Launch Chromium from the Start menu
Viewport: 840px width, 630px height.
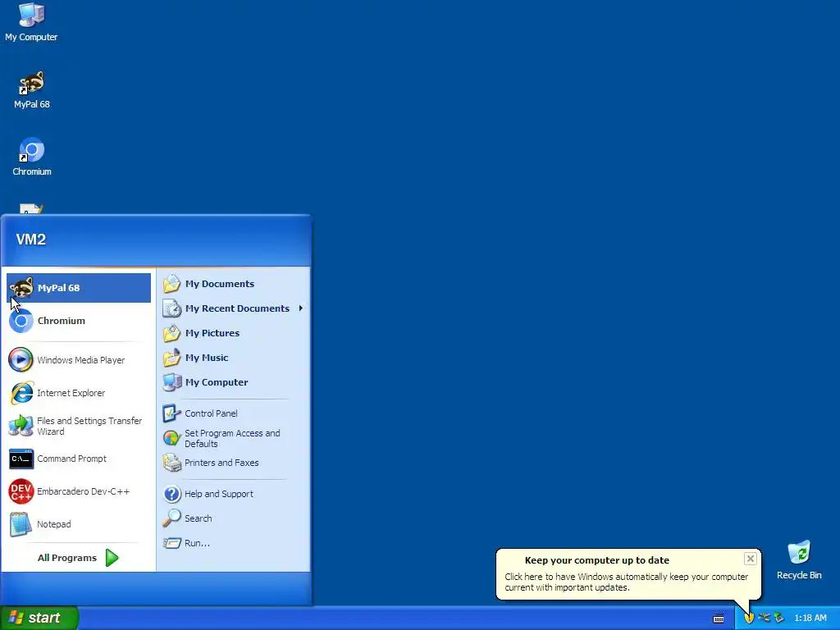[78, 321]
